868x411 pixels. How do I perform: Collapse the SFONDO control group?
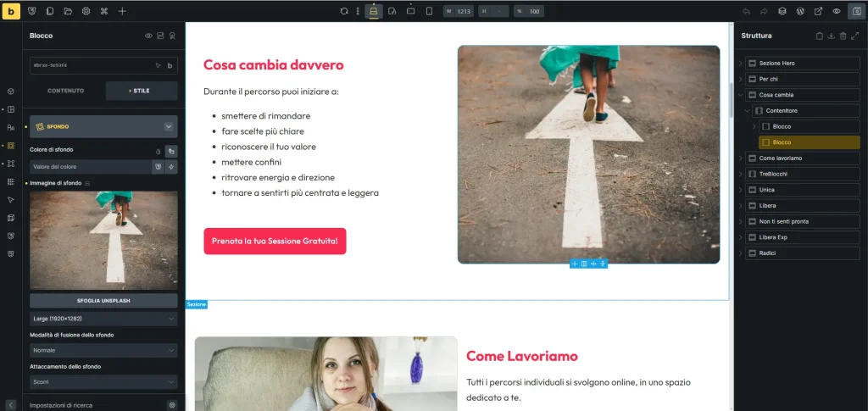point(169,126)
